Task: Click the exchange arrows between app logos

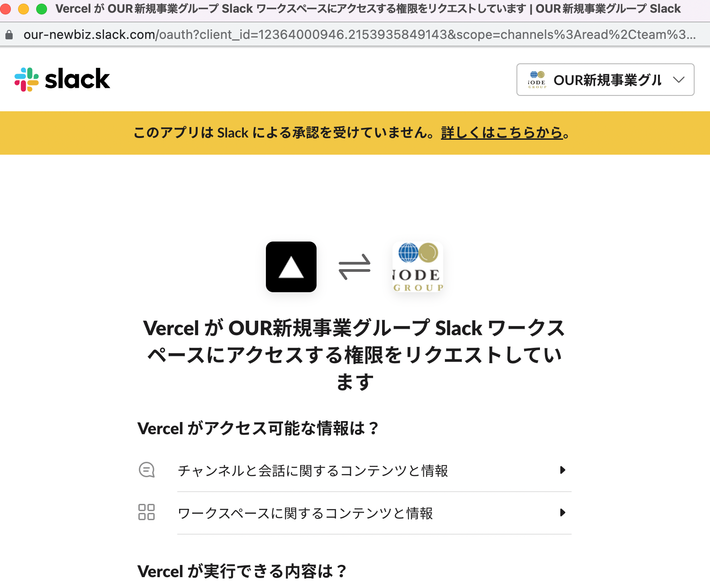Action: [355, 267]
